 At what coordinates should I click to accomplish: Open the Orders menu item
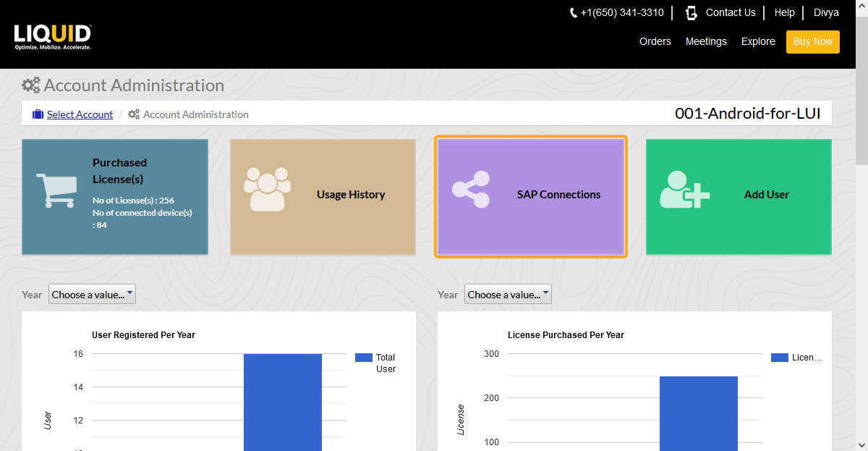[655, 41]
